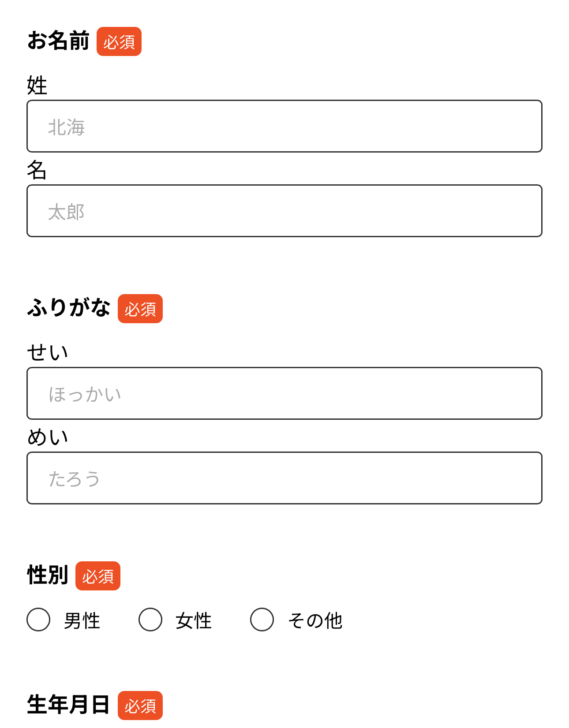Screen dimensions: 569x728
Task: Click the 必須 badge next to ふりがな
Action: pyautogui.click(x=140, y=310)
